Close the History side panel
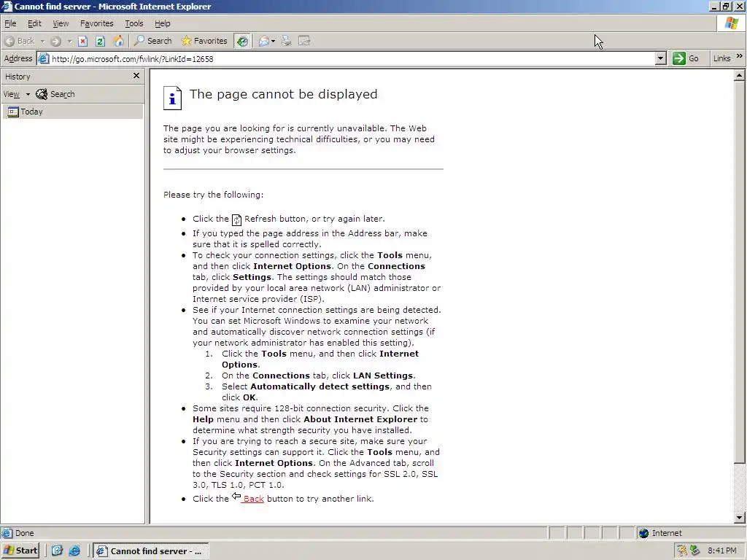The width and height of the screenshot is (747, 560). [x=136, y=76]
